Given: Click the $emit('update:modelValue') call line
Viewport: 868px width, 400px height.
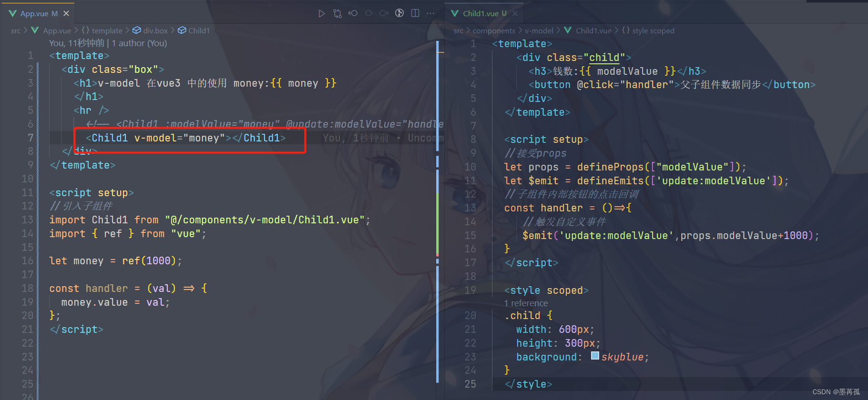Looking at the screenshot, I should point(671,236).
